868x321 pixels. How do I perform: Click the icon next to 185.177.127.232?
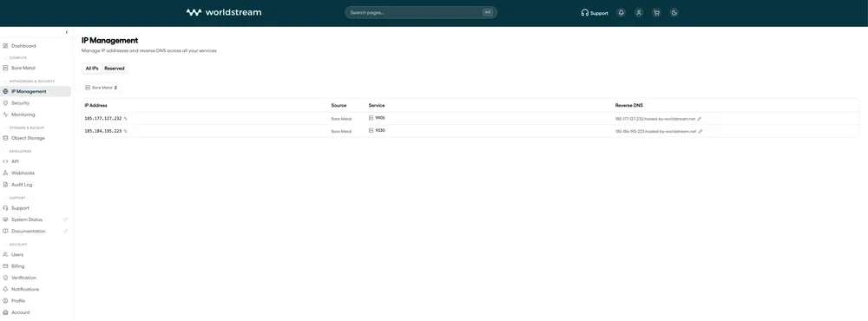click(x=126, y=119)
